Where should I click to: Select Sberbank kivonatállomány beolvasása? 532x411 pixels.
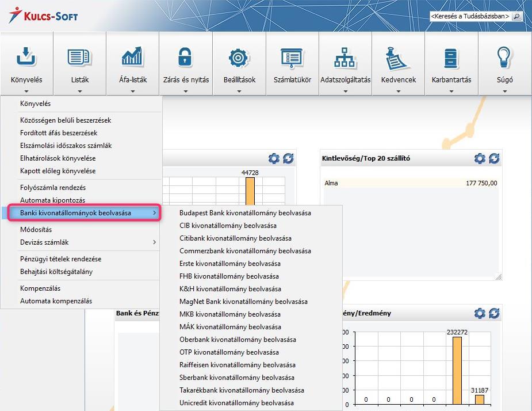pos(251,378)
